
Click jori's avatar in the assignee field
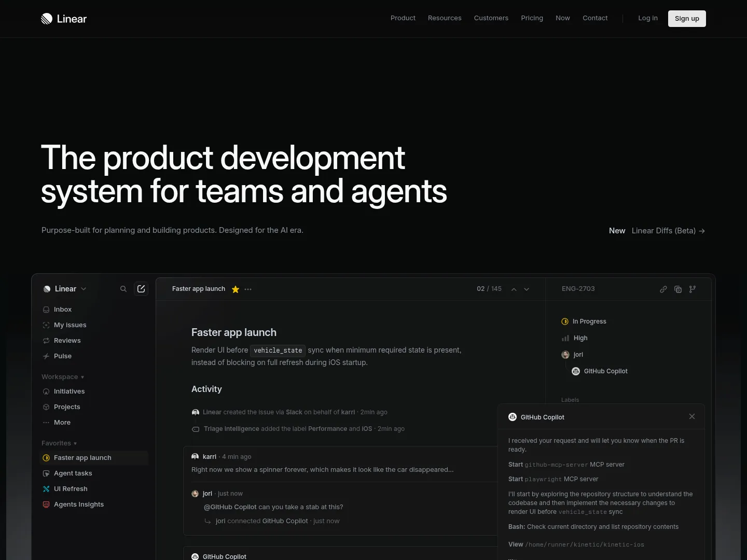(x=565, y=355)
